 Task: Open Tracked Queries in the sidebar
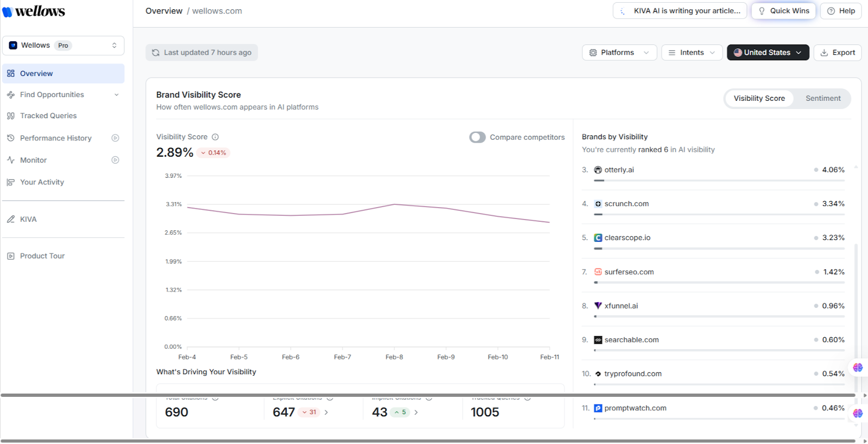48,116
